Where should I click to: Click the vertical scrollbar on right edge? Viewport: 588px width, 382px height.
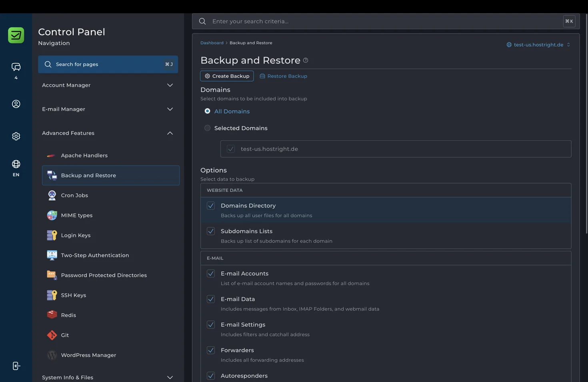point(586,124)
